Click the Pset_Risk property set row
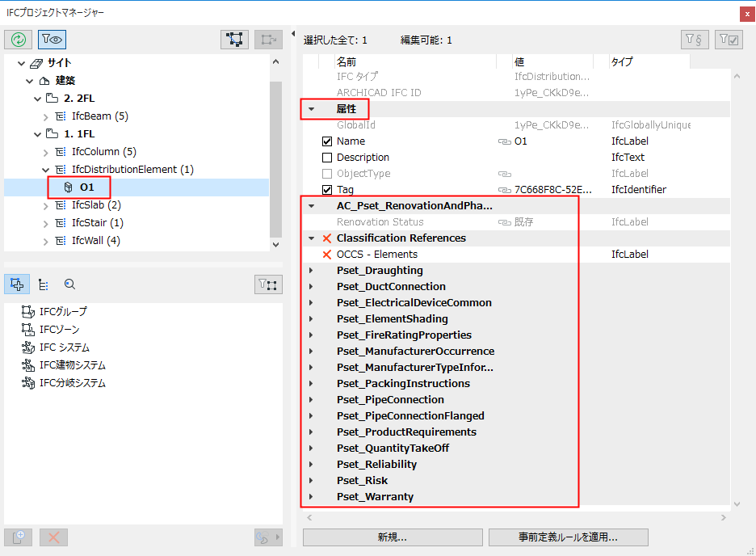756x556 pixels. pos(516,480)
